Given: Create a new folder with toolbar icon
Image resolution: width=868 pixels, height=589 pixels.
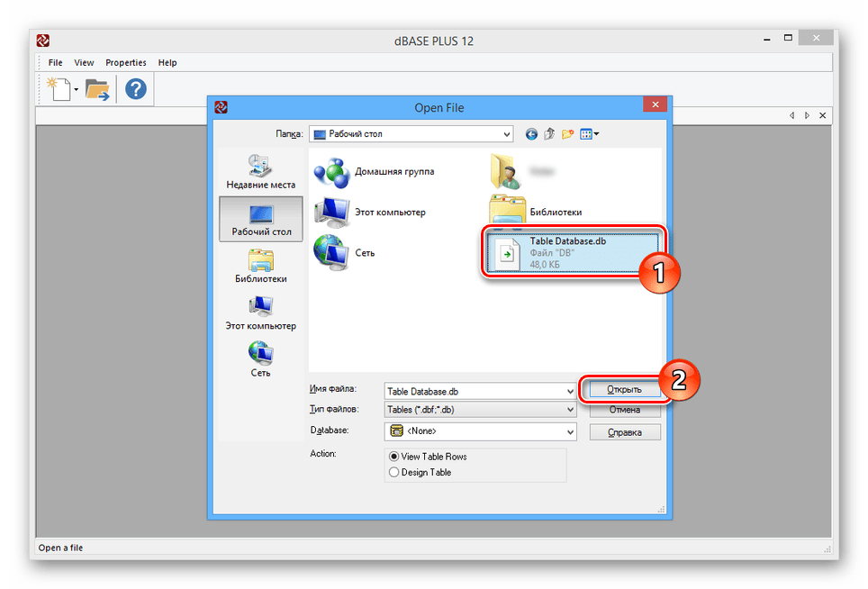Looking at the screenshot, I should pyautogui.click(x=567, y=134).
